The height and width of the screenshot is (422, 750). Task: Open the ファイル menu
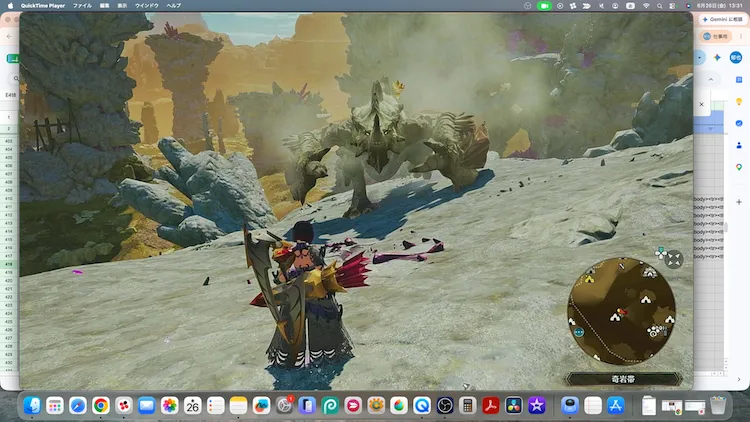pos(82,6)
